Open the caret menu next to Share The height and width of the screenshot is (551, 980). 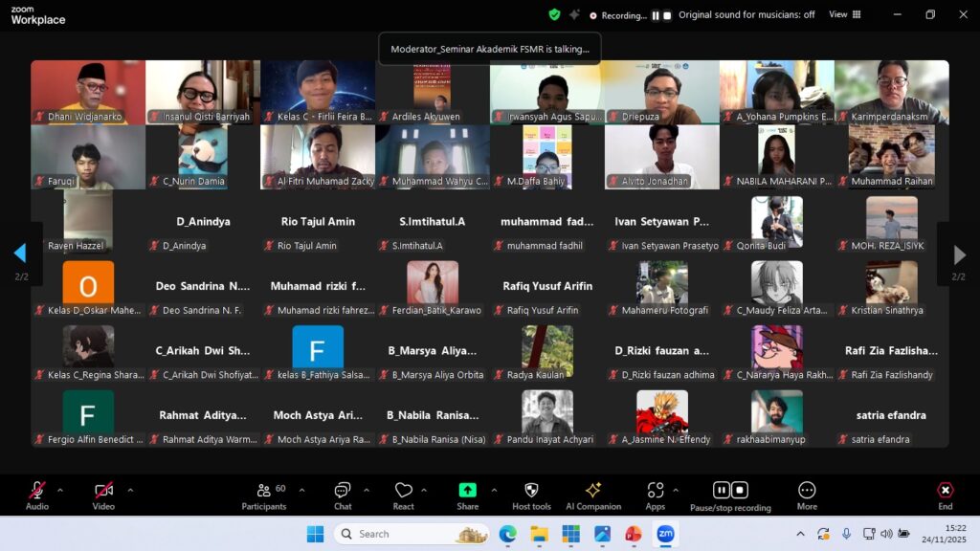pos(494,491)
